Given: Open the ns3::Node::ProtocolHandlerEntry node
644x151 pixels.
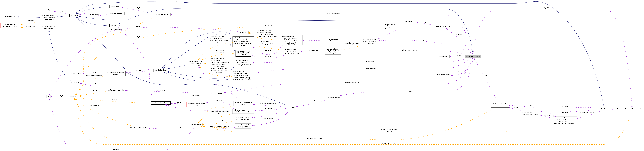Looking at the screenshot, I should coord(196,104).
